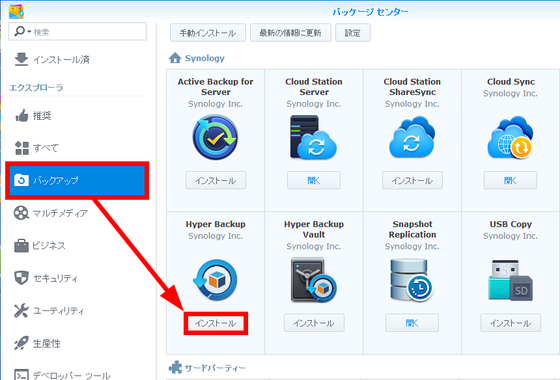Choose the セキュリティ category
Image resolution: width=560 pixels, height=380 pixels.
pyautogui.click(x=77, y=278)
